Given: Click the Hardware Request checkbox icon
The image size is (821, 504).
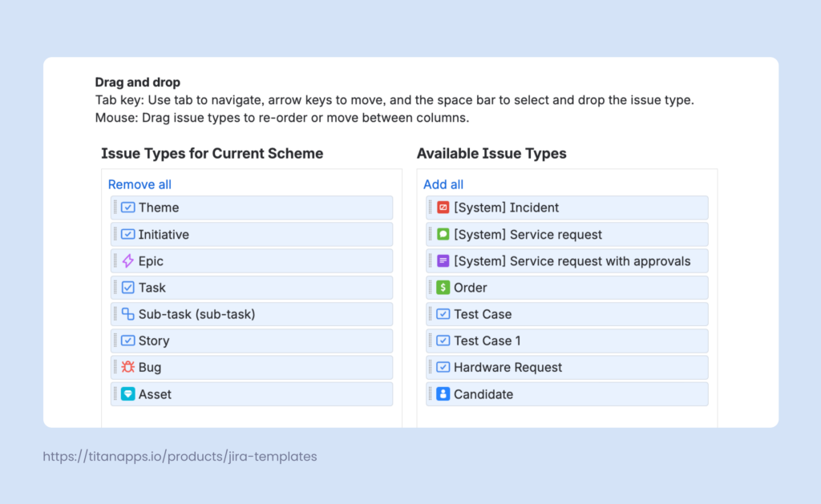Looking at the screenshot, I should [443, 367].
